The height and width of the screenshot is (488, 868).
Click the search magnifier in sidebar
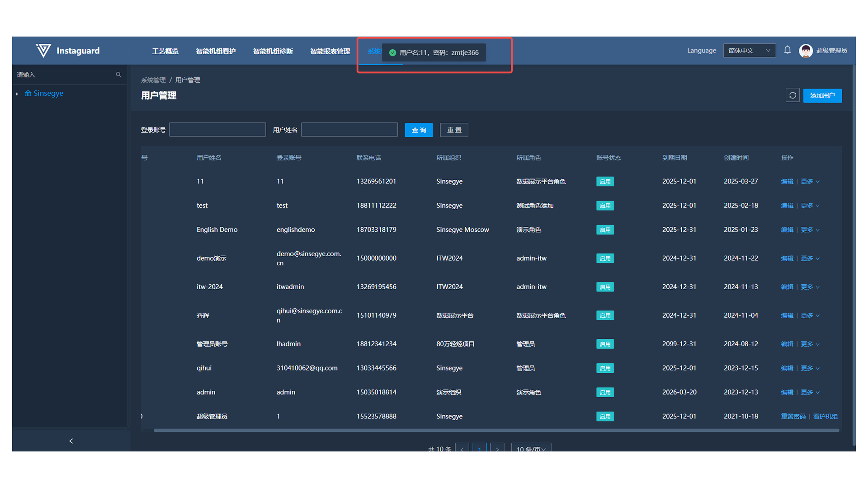click(x=118, y=75)
